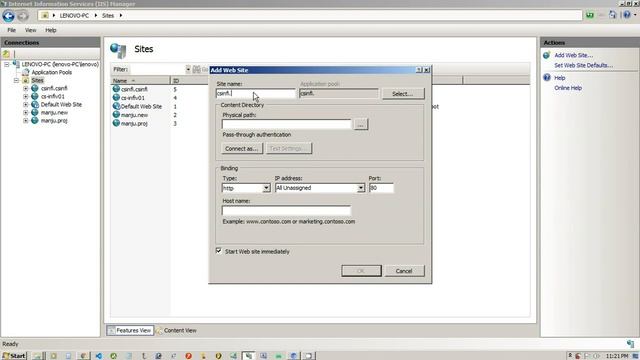Select the Application Pools tree node
640x360 pixels.
point(51,72)
